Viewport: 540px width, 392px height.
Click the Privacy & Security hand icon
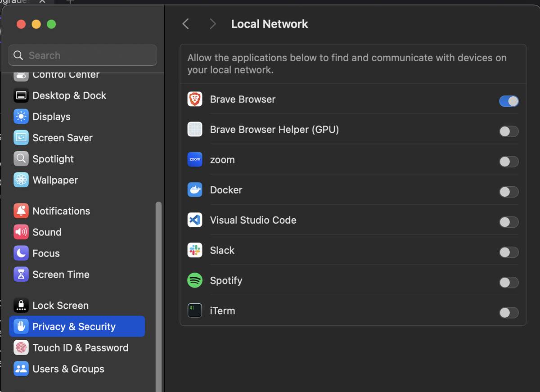tap(21, 326)
